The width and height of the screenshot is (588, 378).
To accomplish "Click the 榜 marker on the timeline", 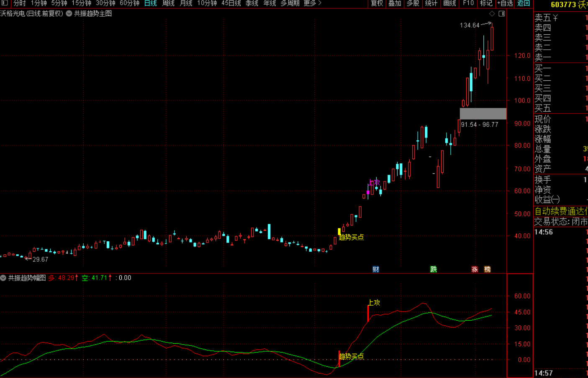I will coord(487,269).
